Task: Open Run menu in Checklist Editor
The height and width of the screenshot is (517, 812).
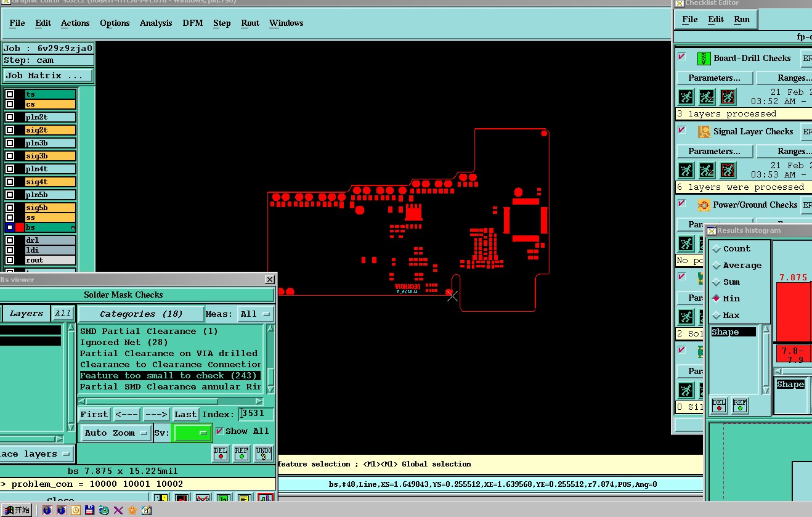Action: [742, 19]
